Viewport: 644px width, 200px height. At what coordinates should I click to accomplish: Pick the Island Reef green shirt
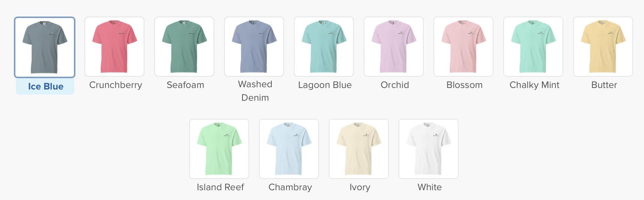tap(219, 149)
